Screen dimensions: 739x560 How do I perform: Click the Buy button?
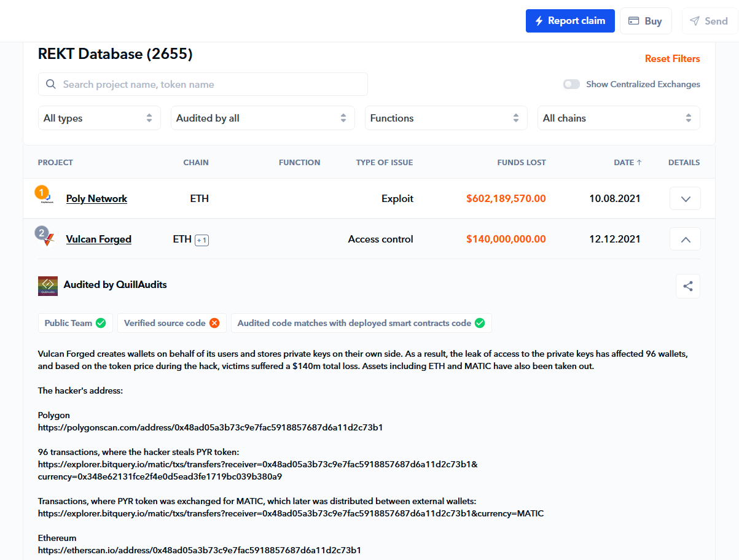pyautogui.click(x=646, y=21)
